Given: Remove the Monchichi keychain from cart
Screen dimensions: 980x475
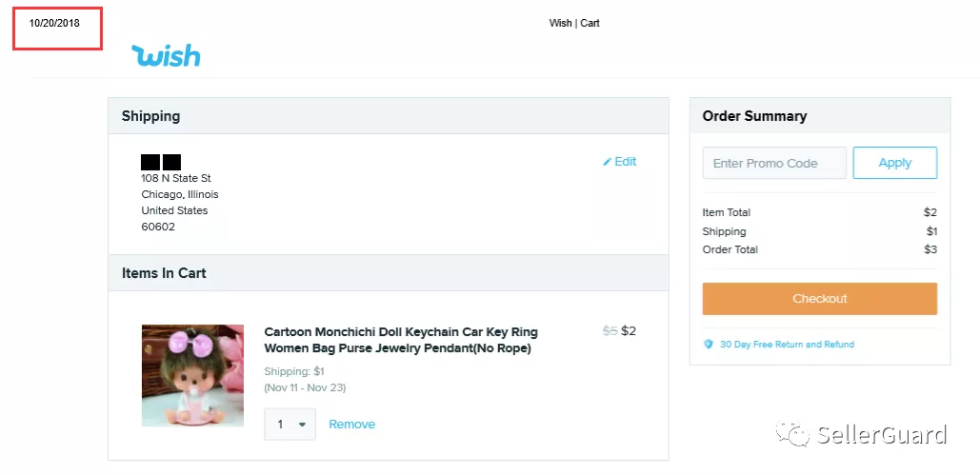Looking at the screenshot, I should [x=351, y=425].
